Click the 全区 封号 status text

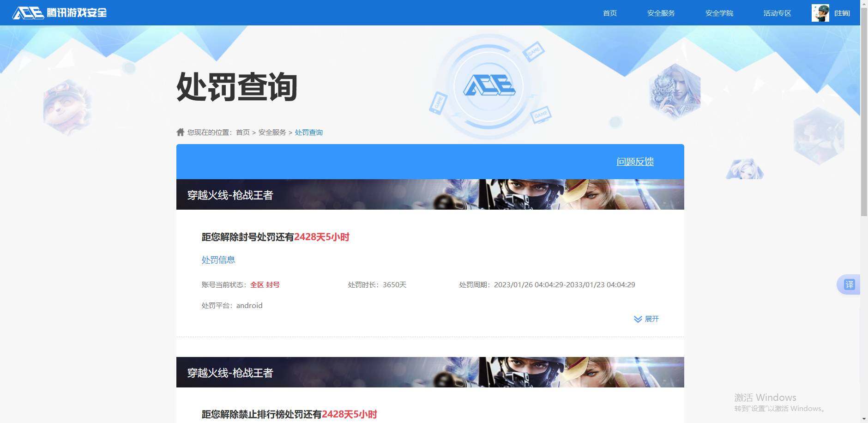[265, 285]
